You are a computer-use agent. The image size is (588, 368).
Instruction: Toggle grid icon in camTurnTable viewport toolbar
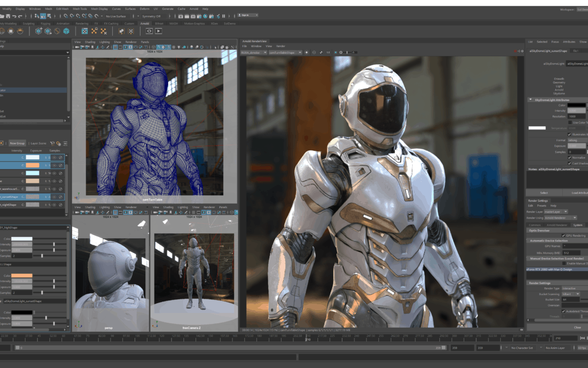tap(115, 47)
